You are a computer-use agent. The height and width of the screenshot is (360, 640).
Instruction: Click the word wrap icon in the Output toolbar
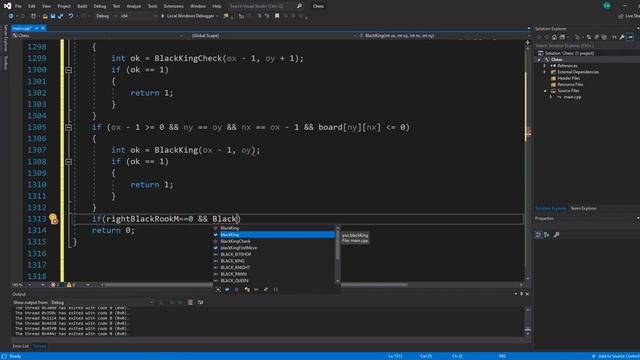pyautogui.click(x=200, y=302)
